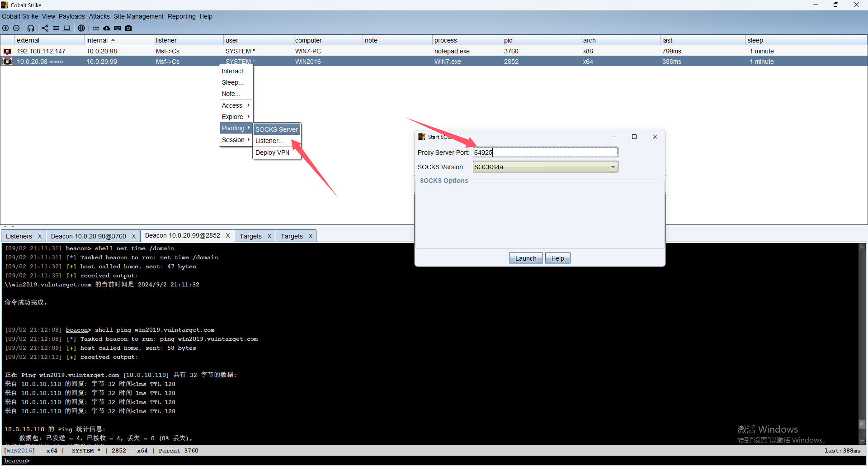Click the Help button in SOCKS dialog

point(557,258)
